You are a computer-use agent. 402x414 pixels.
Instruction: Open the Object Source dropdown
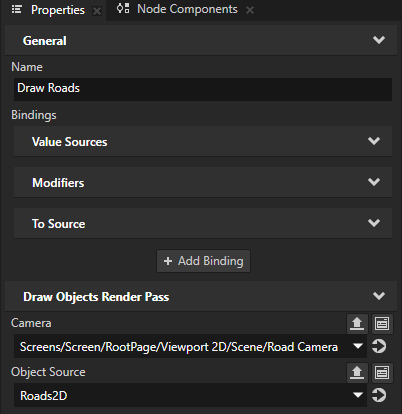pos(358,395)
